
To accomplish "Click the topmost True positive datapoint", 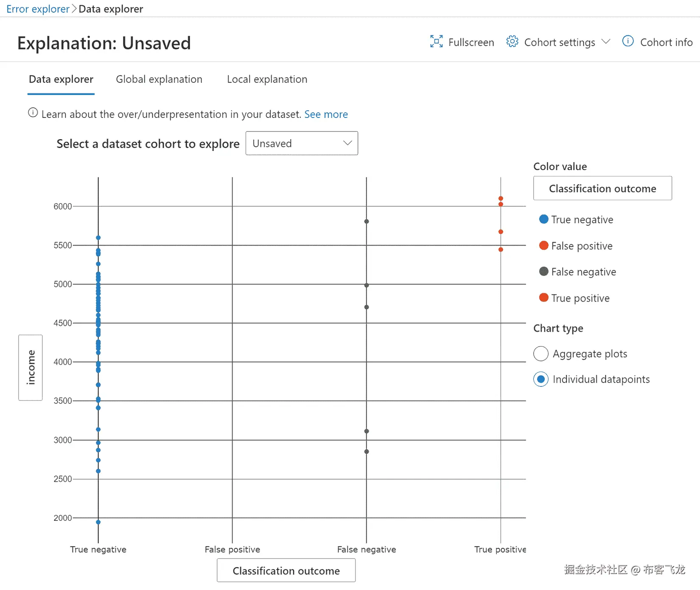I will [x=501, y=199].
